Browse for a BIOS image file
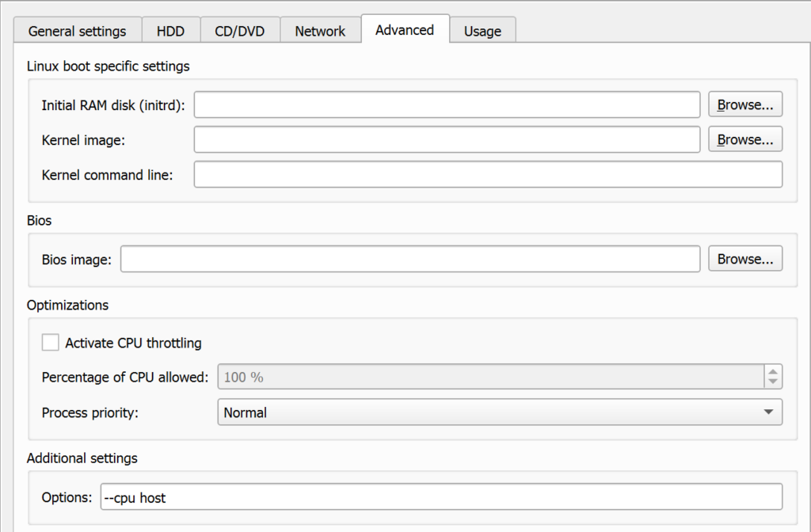This screenshot has height=532, width=811. [744, 258]
